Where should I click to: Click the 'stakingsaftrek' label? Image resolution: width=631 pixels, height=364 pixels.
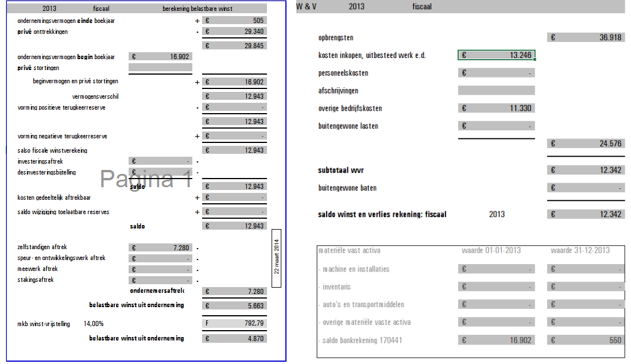point(36,280)
